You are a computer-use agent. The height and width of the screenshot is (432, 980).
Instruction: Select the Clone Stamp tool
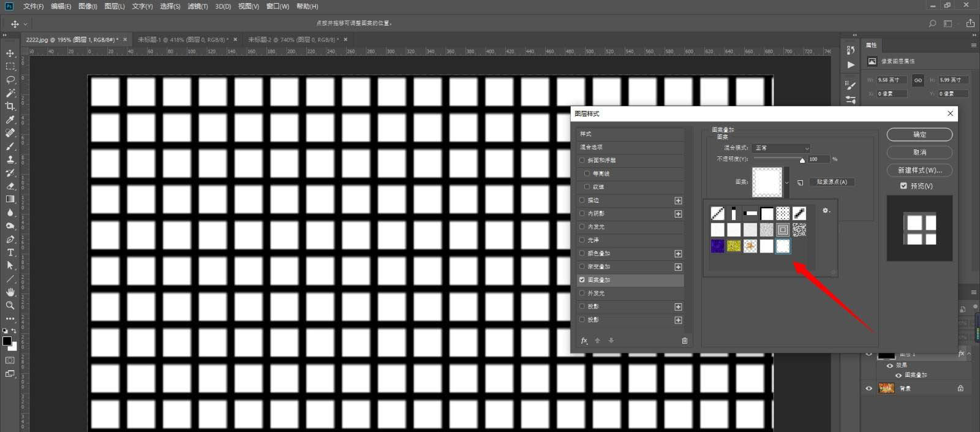click(10, 159)
